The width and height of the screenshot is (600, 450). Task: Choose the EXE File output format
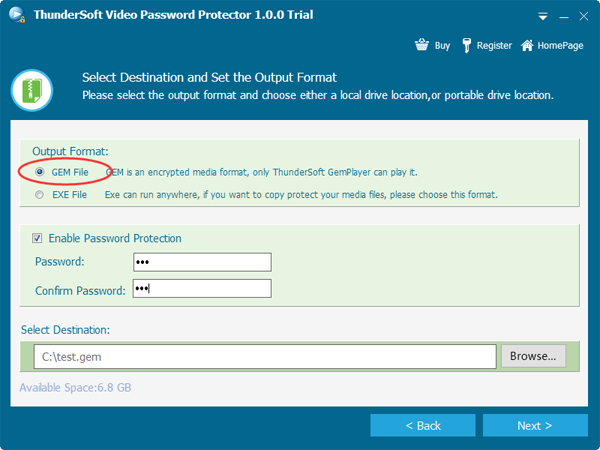click(x=40, y=195)
